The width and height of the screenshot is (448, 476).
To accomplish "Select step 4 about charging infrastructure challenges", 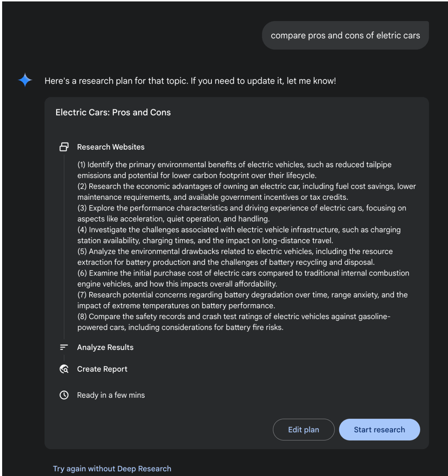I will 239,235.
